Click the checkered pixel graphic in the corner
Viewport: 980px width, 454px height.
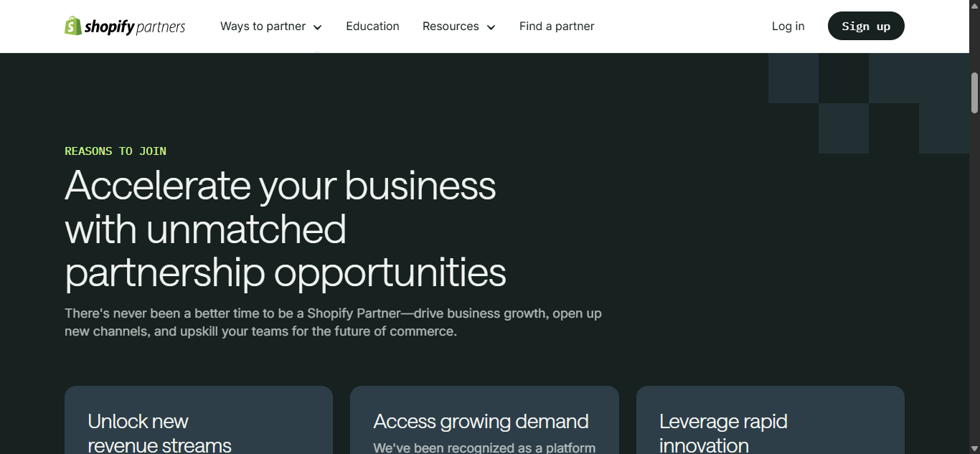[868, 103]
